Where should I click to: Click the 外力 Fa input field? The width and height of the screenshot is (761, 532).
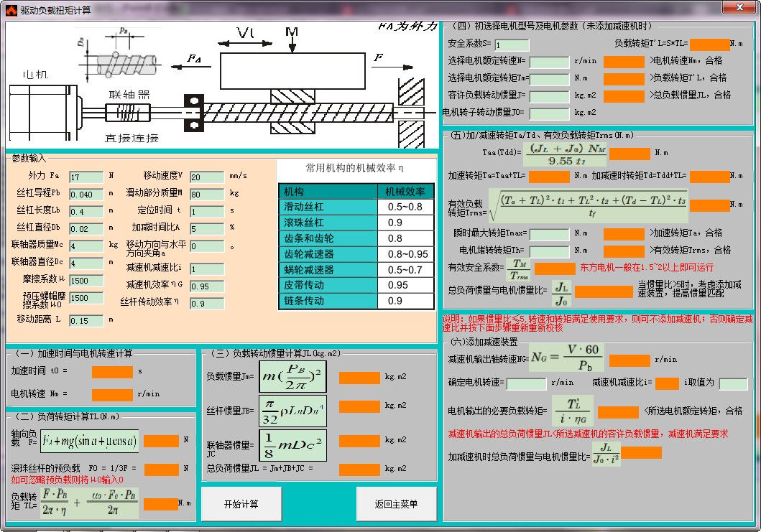86,177
